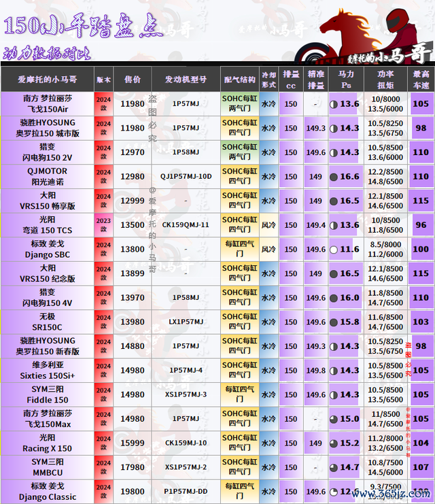Select the Sixties 150Si+ model name
Image resolution: width=435 pixels, height=504 pixels.
(48, 375)
